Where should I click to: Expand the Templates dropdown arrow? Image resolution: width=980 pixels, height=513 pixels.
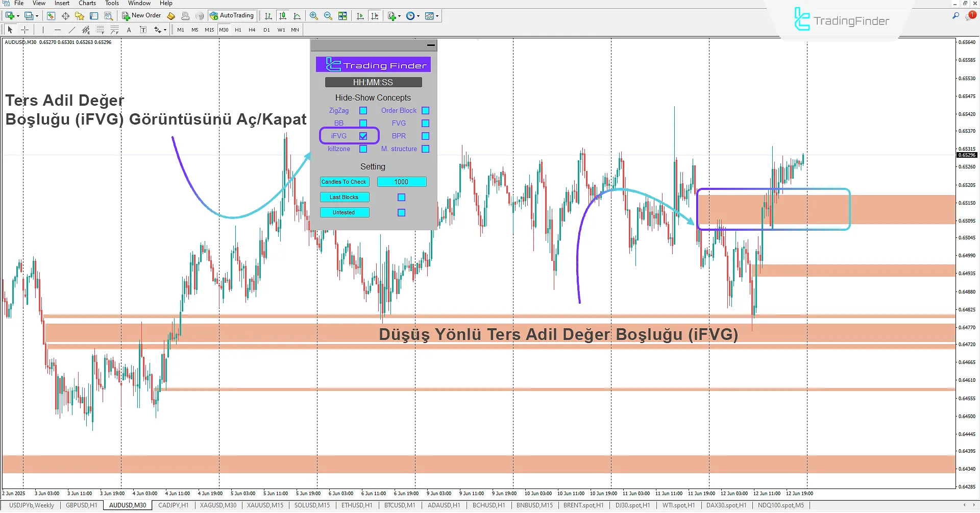[x=437, y=16]
